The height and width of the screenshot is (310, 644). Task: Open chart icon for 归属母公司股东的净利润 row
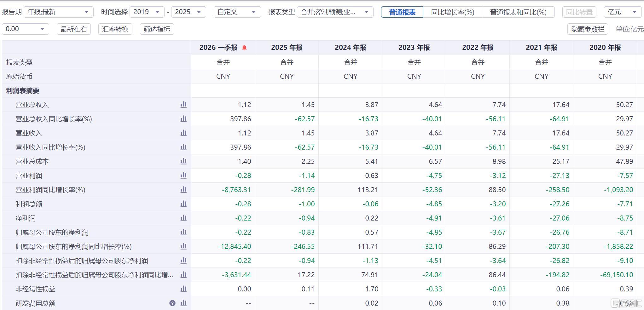(x=183, y=232)
